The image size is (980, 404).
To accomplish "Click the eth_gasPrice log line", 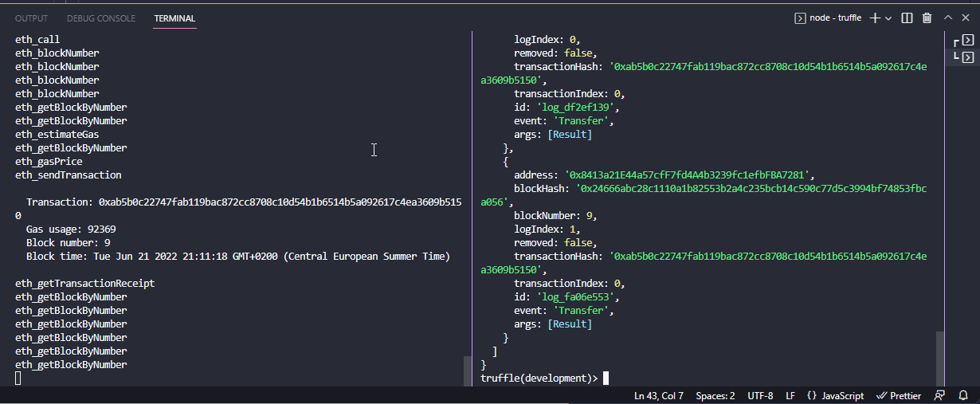I will coord(49,161).
